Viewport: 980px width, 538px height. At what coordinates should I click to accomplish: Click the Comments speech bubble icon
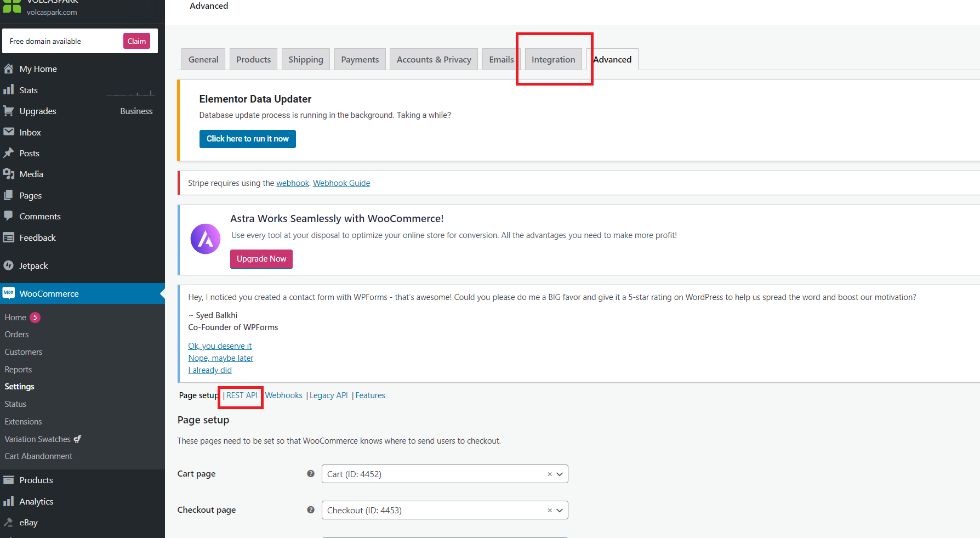pyautogui.click(x=9, y=216)
